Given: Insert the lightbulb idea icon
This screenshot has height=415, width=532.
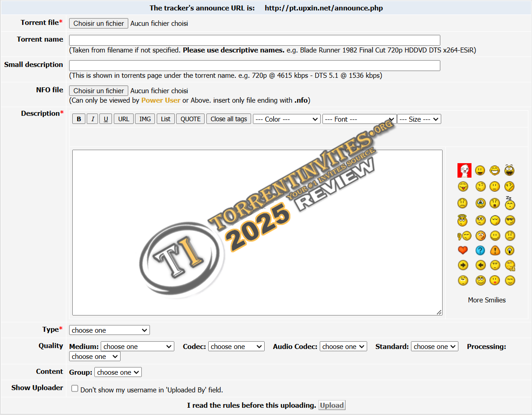Looking at the screenshot, I should pos(509,250).
